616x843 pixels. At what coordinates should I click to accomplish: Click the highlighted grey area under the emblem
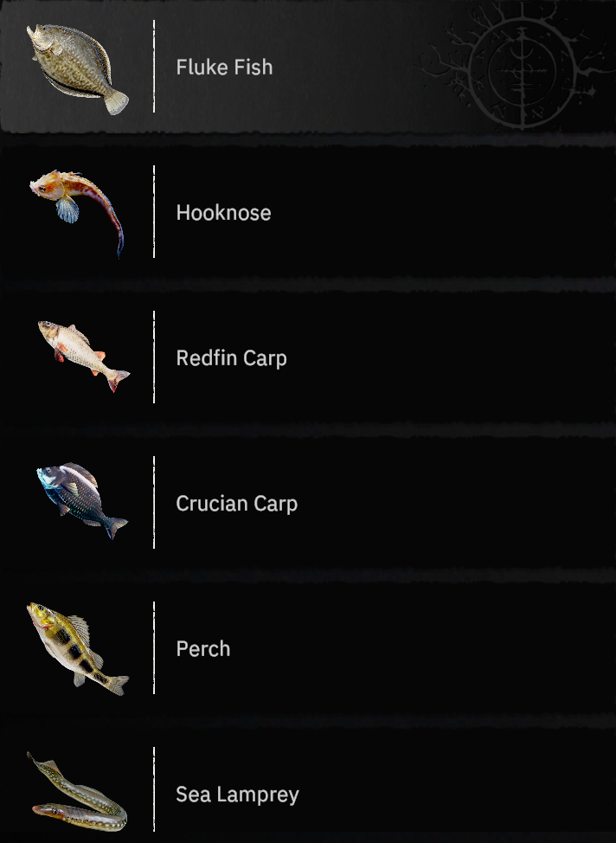[308, 66]
